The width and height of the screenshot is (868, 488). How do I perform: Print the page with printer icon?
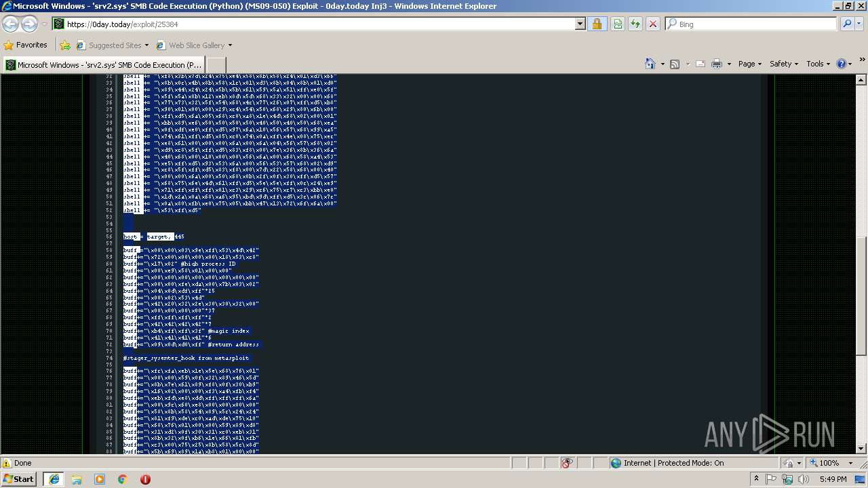717,64
